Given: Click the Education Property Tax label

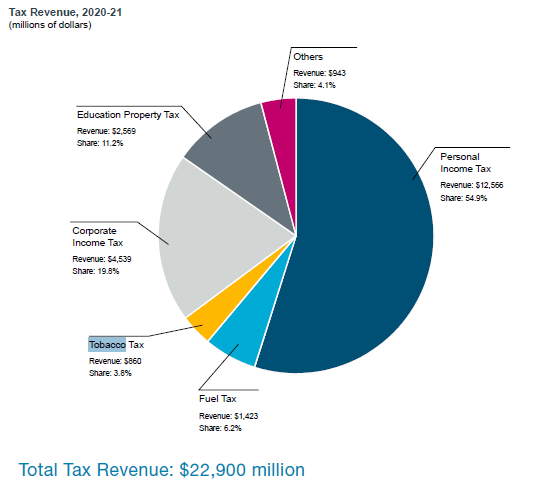Looking at the screenshot, I should pos(128,115).
